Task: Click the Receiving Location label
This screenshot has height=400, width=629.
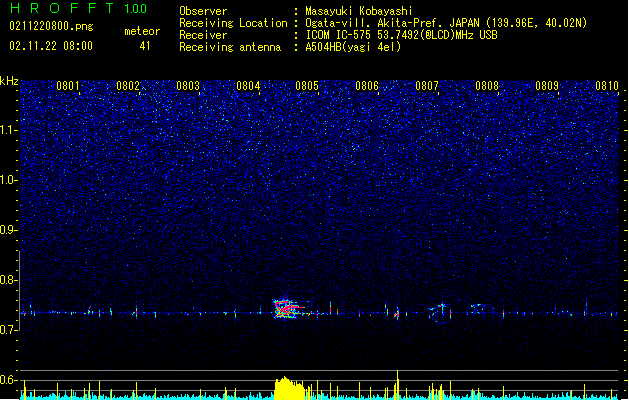Action: coord(233,23)
